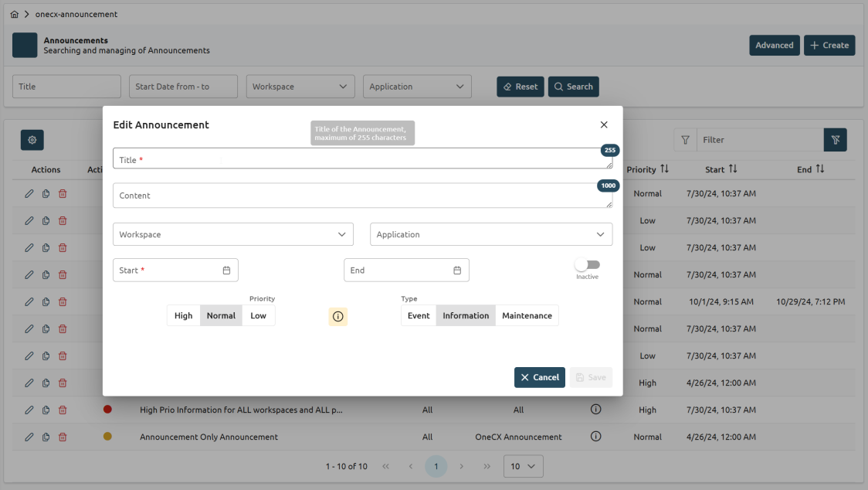This screenshot has height=490, width=868.
Task: Toggle the Inactive status switch
Action: click(x=588, y=265)
